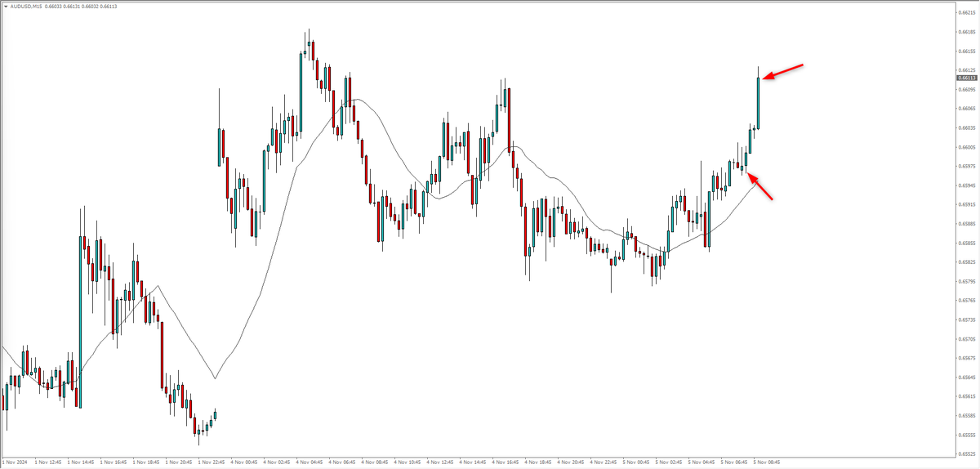Click the 4 Nov 20:45 time label
980x469 pixels.
pos(570,462)
